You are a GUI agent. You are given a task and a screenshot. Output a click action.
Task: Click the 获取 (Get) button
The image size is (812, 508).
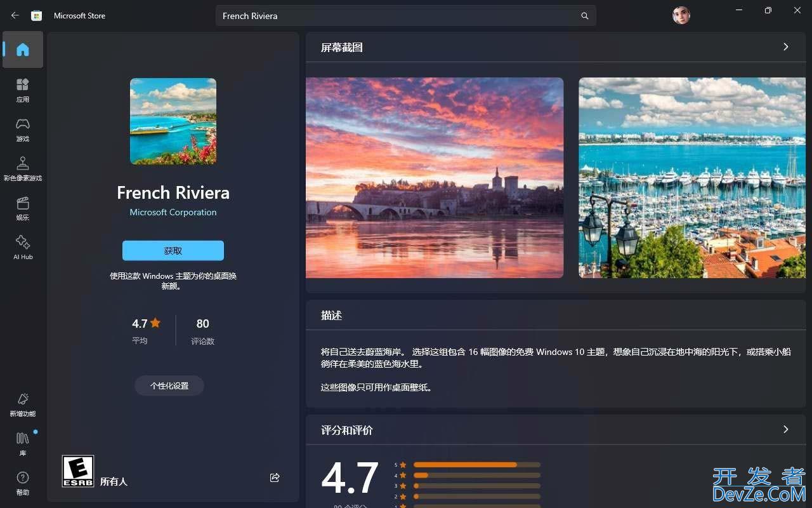tap(173, 251)
